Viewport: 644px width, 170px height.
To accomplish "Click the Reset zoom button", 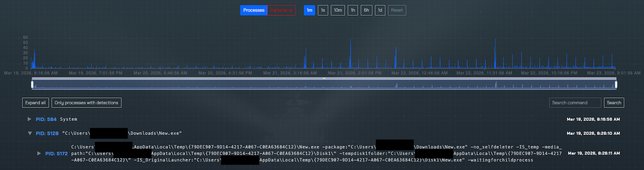I will point(397,10).
